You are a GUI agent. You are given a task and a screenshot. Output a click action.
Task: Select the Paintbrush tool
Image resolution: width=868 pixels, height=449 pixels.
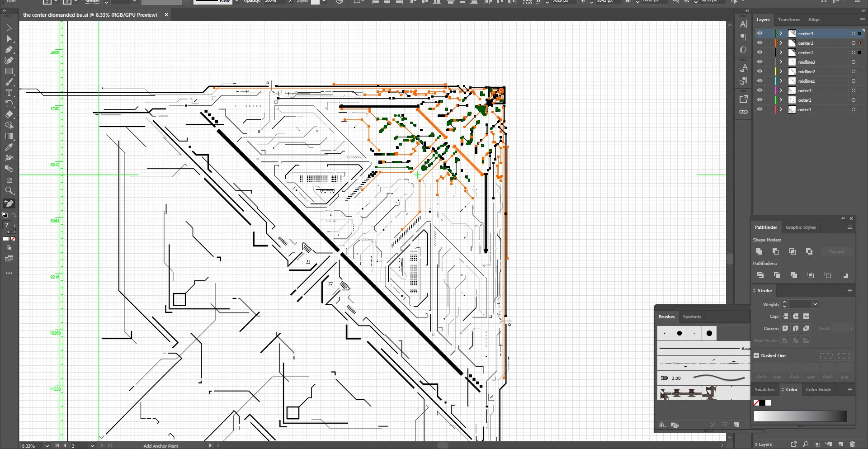tap(9, 82)
